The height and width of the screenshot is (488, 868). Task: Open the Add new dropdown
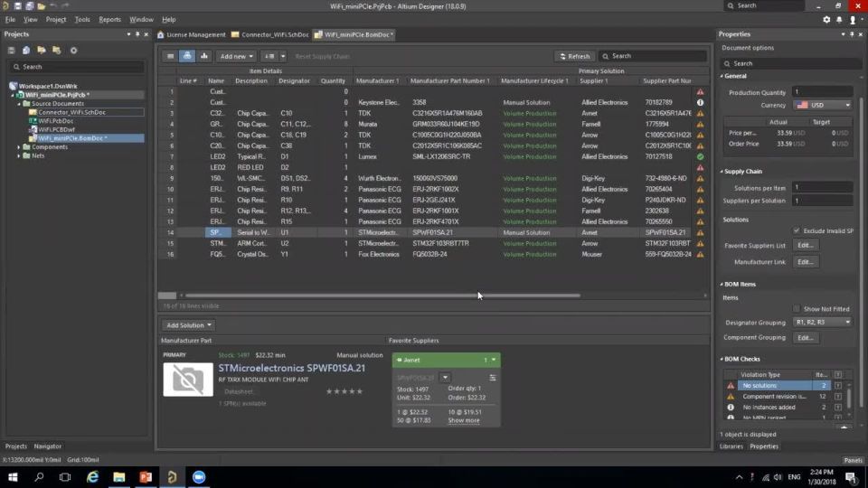(x=236, y=56)
